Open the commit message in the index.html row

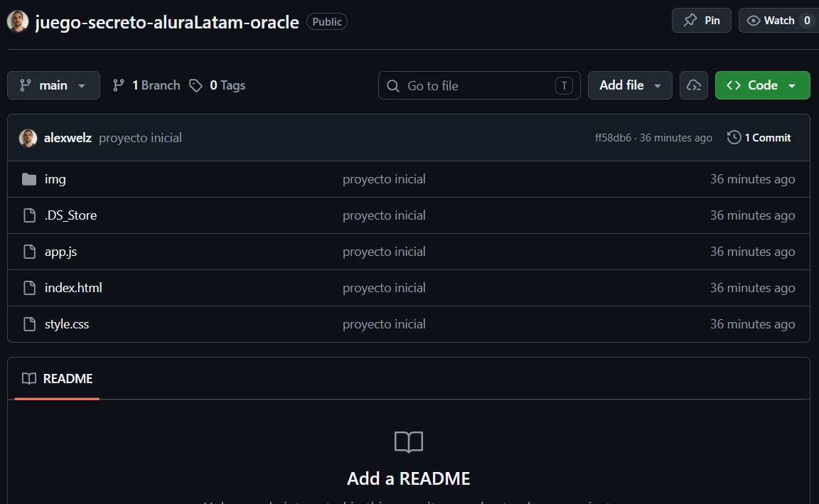pyautogui.click(x=384, y=288)
